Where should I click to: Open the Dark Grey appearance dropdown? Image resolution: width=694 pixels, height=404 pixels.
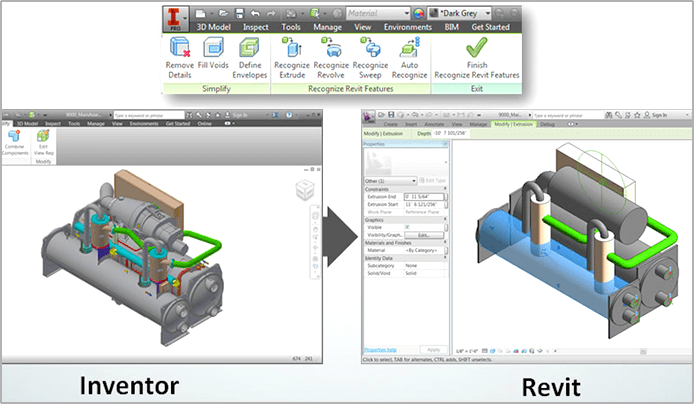pos(460,13)
